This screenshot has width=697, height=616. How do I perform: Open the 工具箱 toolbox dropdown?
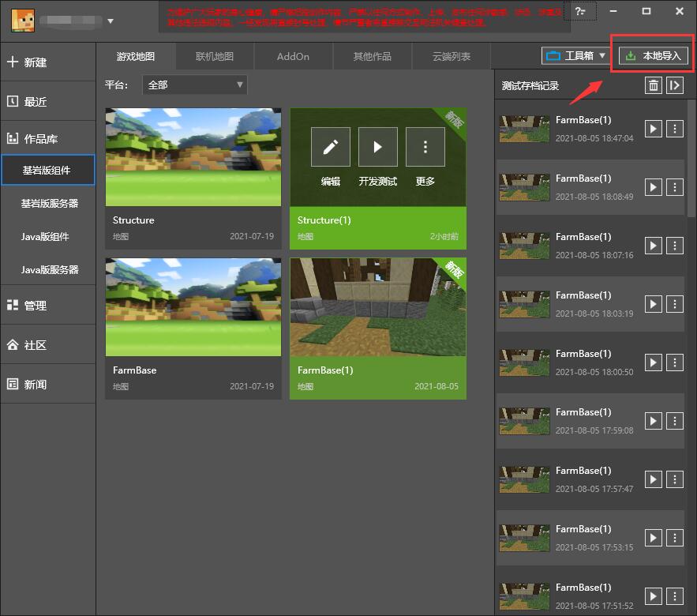point(575,56)
